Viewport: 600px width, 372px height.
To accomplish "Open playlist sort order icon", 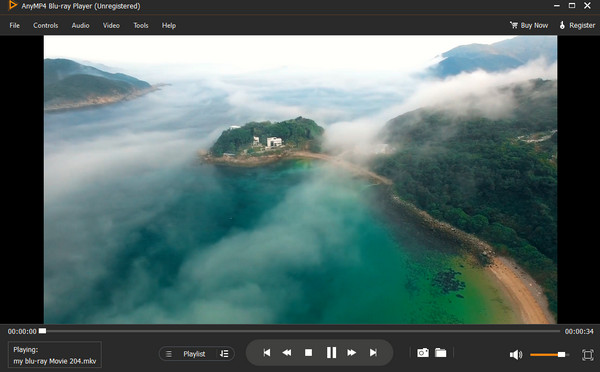I will 224,354.
